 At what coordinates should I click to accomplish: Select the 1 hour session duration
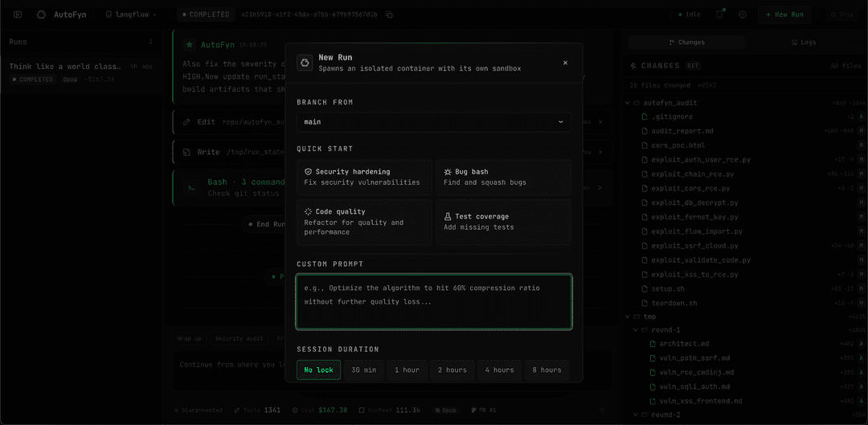click(x=407, y=370)
